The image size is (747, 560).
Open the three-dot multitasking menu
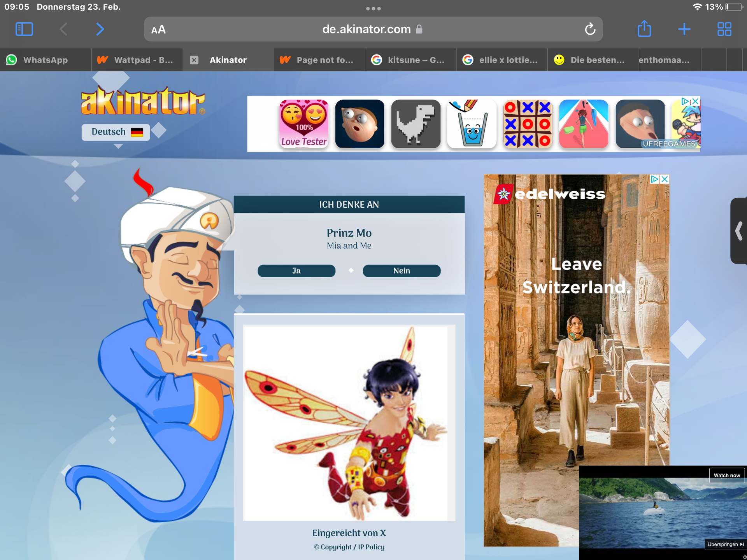tap(373, 9)
